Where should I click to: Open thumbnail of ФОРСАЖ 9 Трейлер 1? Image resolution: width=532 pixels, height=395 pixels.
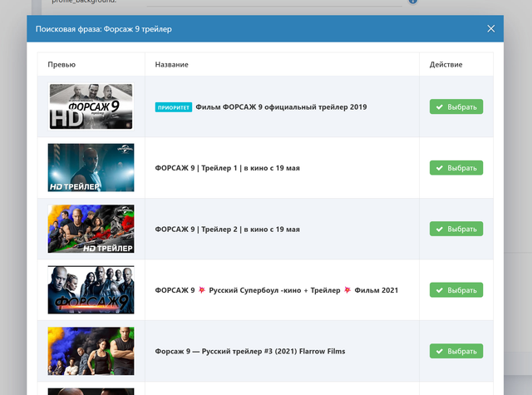click(91, 168)
